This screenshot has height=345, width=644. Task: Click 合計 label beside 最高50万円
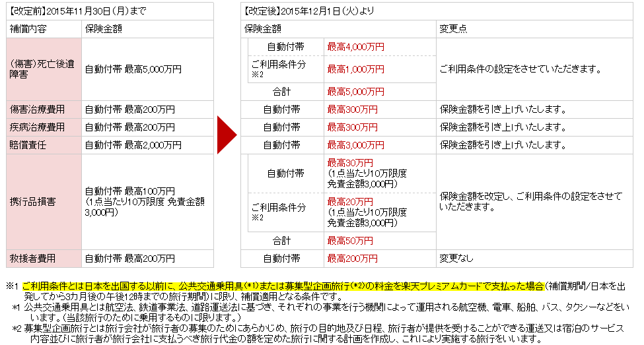click(282, 241)
